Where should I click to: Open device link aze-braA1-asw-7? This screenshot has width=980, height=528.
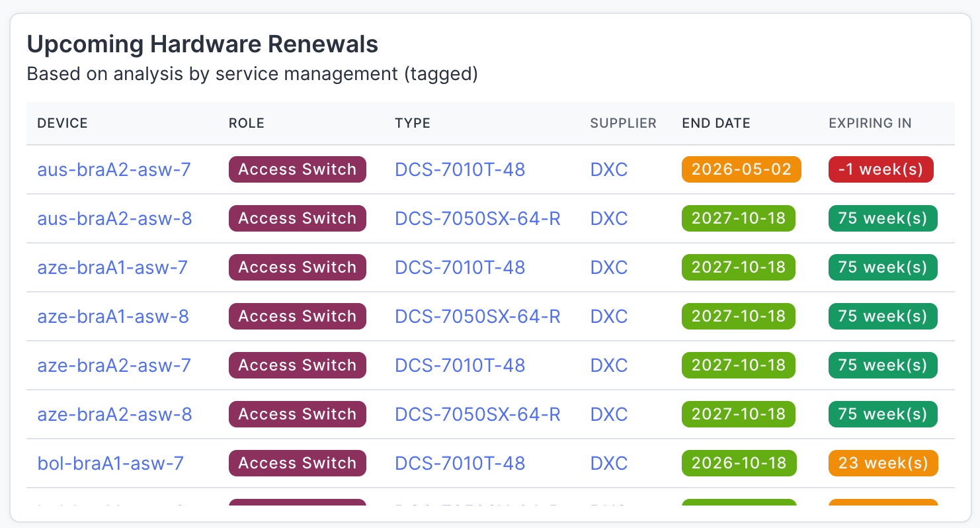coord(112,267)
